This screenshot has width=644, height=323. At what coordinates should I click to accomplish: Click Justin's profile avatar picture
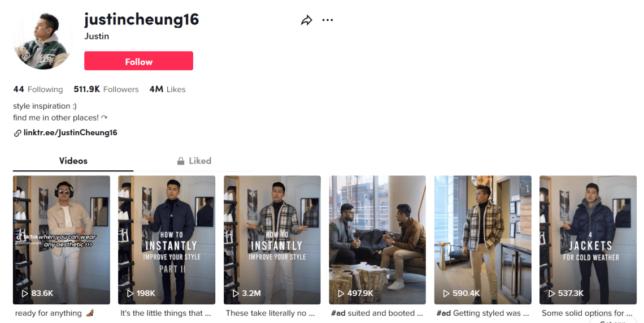pyautogui.click(x=42, y=40)
